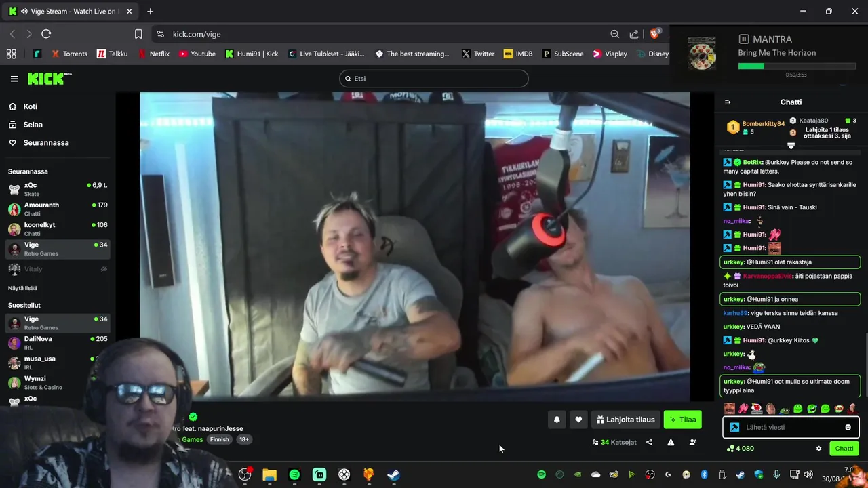
Task: Expand the gift leaderboard chevron
Action: (x=791, y=146)
